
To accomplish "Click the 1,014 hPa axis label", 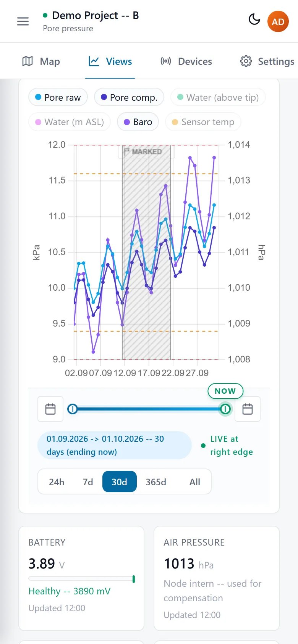I will (x=239, y=145).
